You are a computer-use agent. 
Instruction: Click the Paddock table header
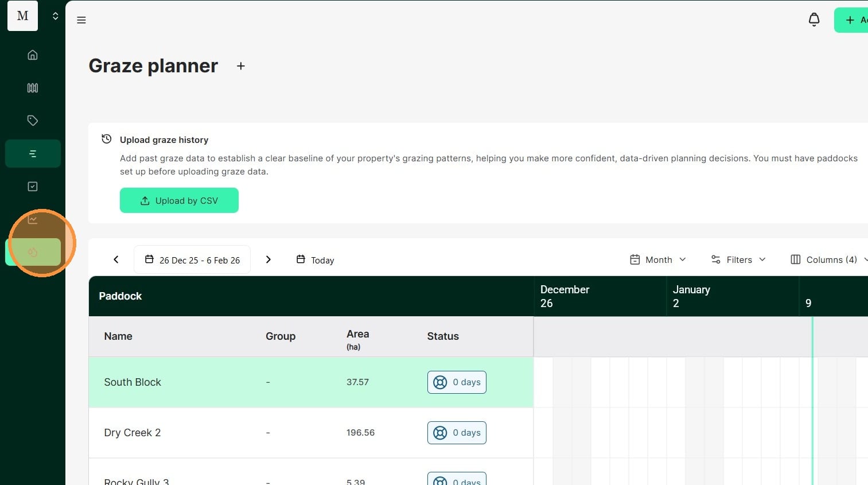(120, 296)
